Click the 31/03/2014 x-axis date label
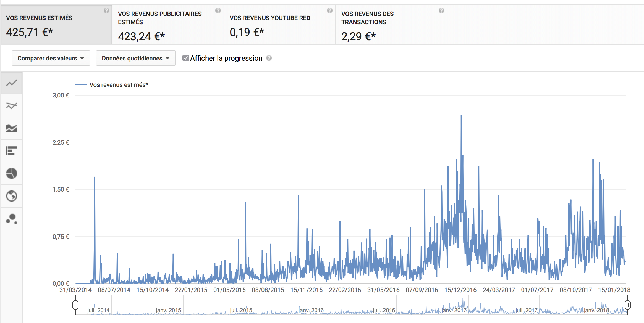The height and width of the screenshot is (323, 644). 75,290
